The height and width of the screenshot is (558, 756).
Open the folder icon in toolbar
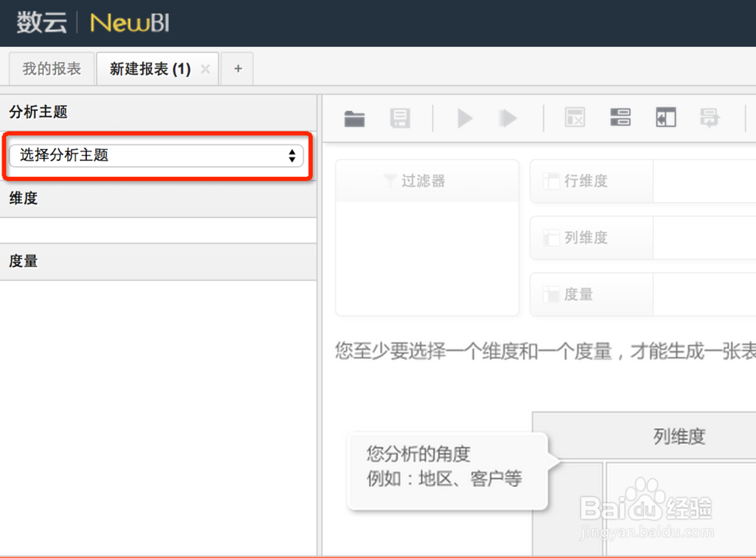point(355,118)
